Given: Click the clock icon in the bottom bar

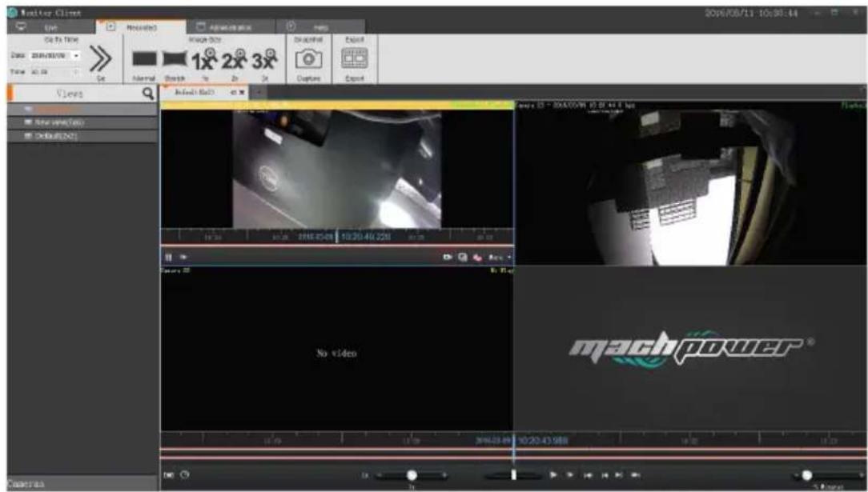Looking at the screenshot, I should (184, 474).
